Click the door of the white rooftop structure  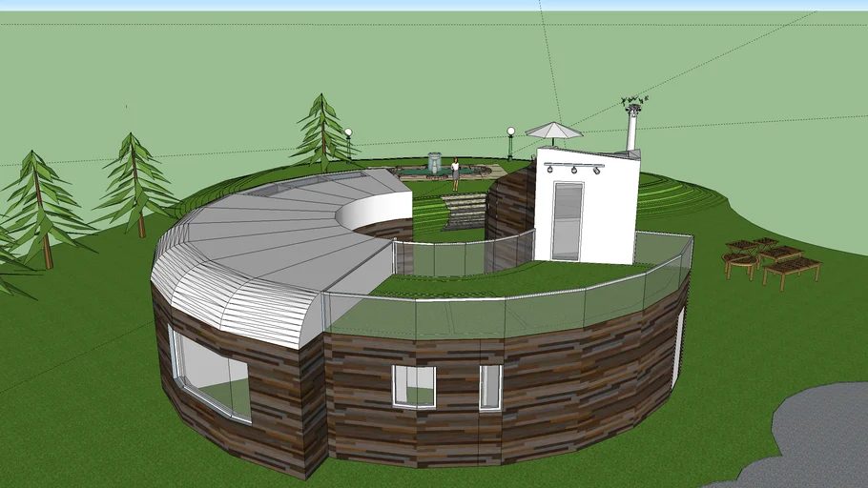click(567, 220)
